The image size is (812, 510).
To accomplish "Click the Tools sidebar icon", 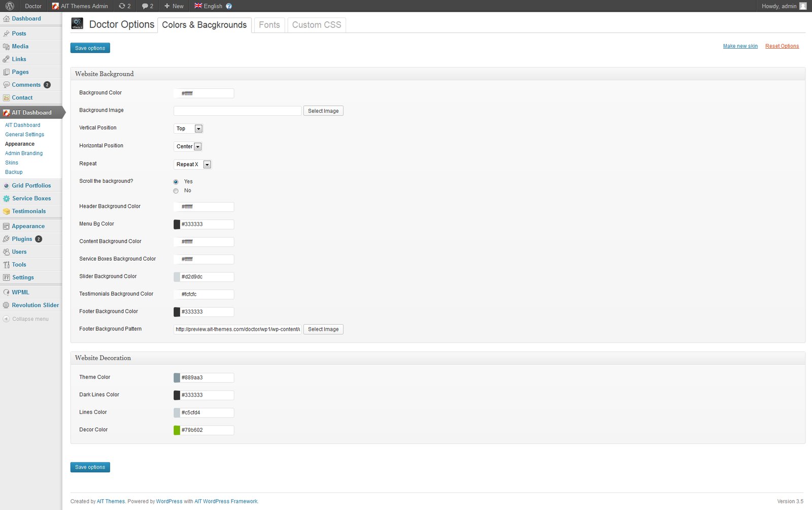I will 6,265.
